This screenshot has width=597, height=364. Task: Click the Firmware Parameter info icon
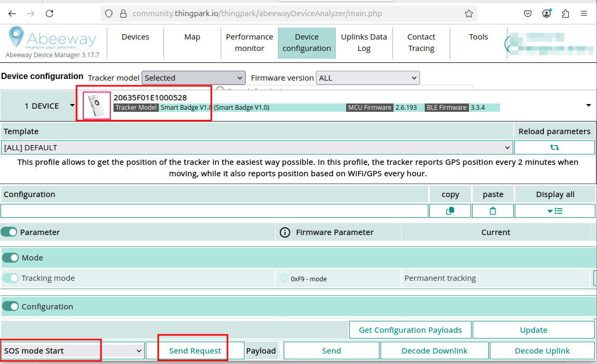(285, 232)
